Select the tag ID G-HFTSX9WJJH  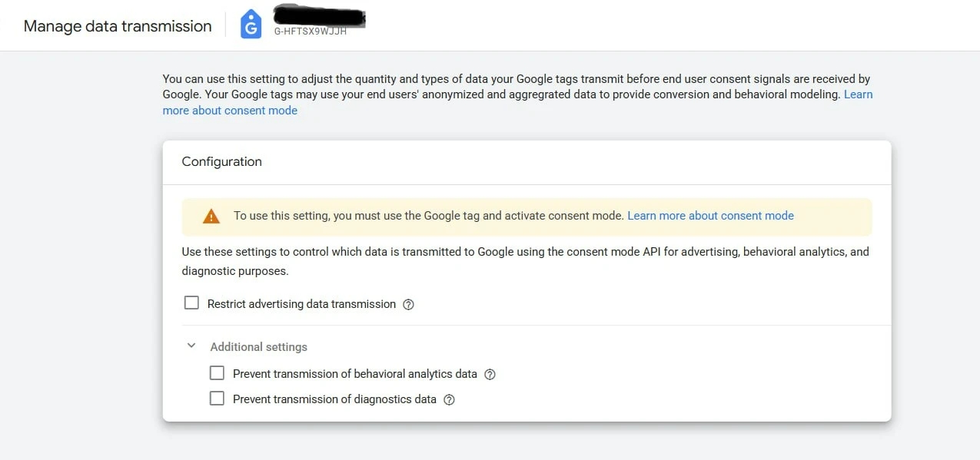click(x=310, y=31)
